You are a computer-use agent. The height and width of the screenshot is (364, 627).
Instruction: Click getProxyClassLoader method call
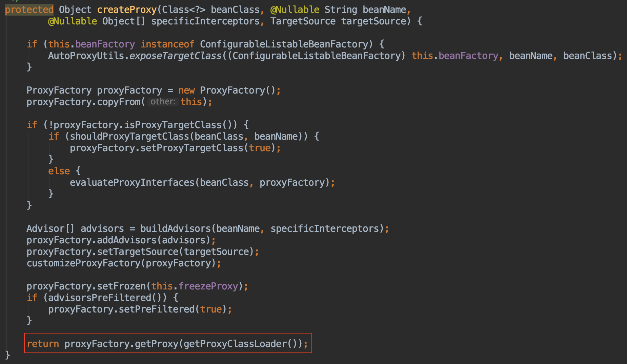pyautogui.click(x=235, y=344)
